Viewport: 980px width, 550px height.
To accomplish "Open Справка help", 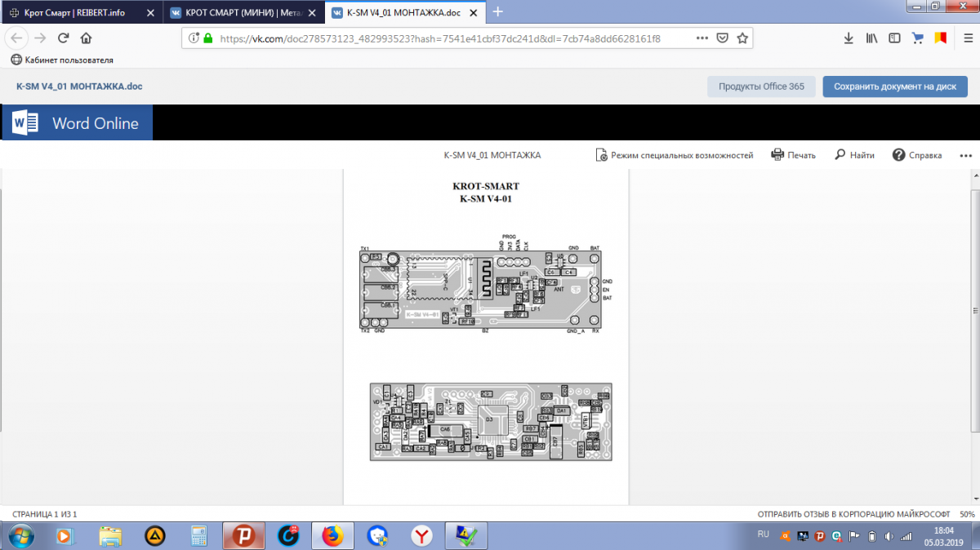I will [917, 155].
